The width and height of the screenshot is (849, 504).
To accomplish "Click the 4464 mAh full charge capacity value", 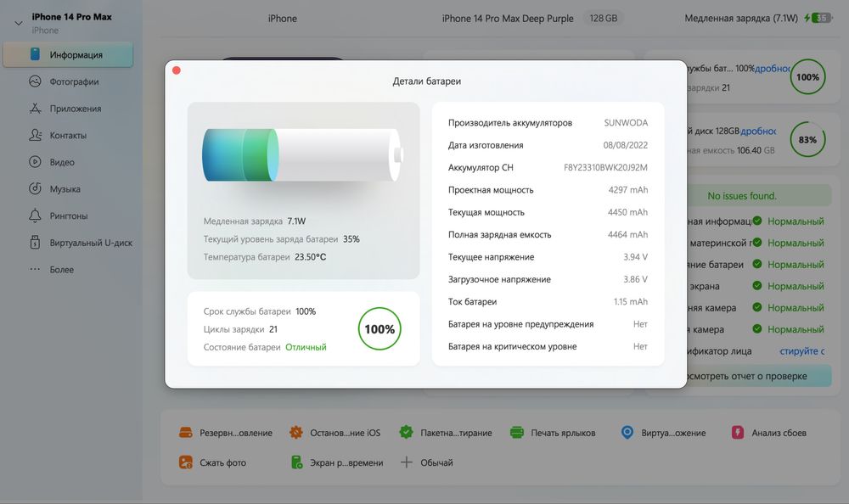I will 627,234.
